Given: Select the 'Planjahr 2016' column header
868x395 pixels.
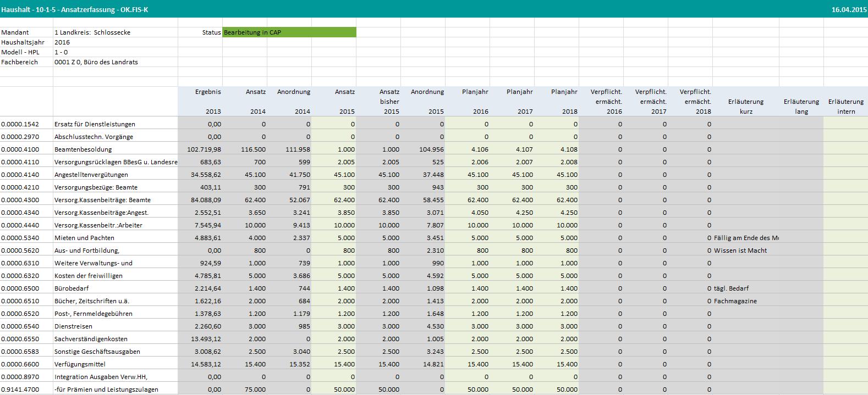Looking at the screenshot, I should click(x=475, y=102).
